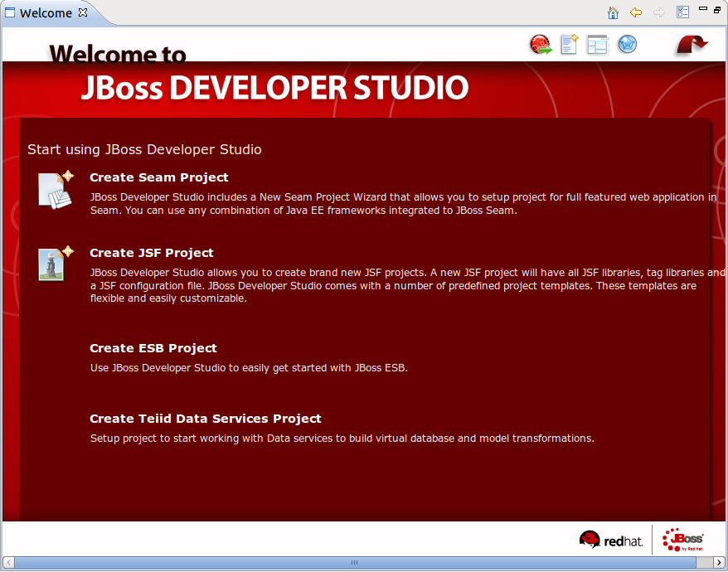Open the page-layout icon in header
Viewport: 728px width, 572px height.
pos(598,45)
